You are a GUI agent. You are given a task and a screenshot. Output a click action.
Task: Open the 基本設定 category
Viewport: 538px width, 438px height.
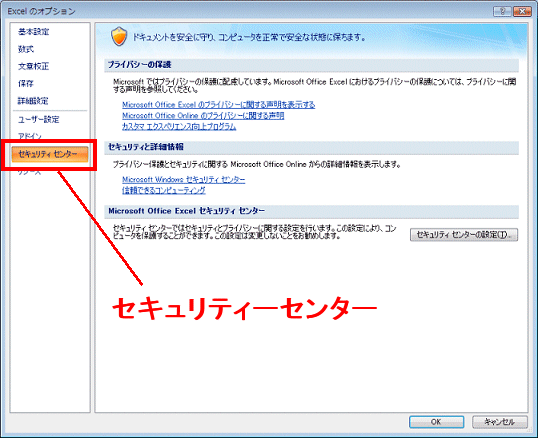point(33,32)
